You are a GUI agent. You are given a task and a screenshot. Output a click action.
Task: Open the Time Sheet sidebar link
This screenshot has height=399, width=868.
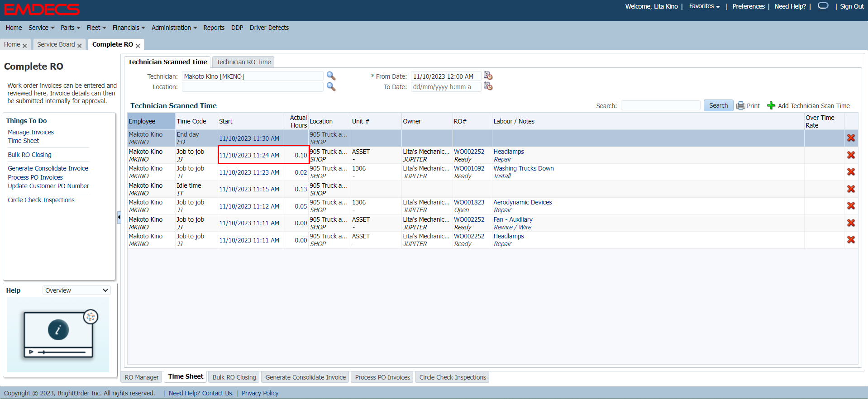pyautogui.click(x=24, y=141)
